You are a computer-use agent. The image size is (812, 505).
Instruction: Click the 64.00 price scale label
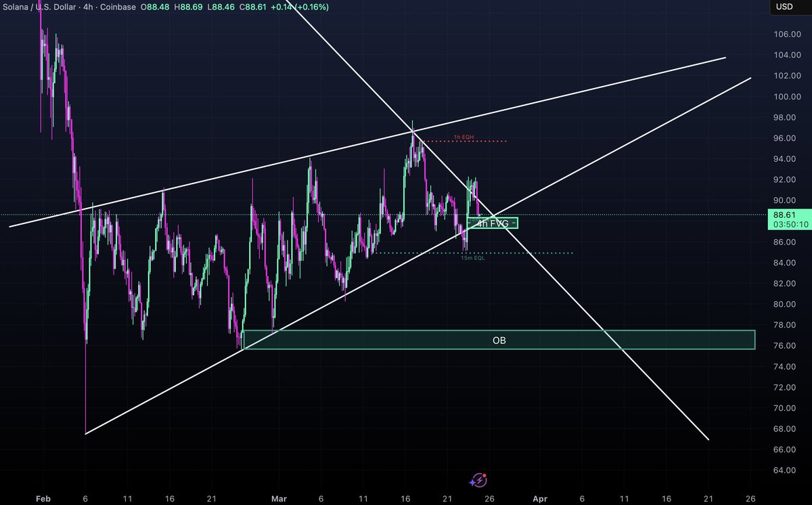pyautogui.click(x=786, y=470)
